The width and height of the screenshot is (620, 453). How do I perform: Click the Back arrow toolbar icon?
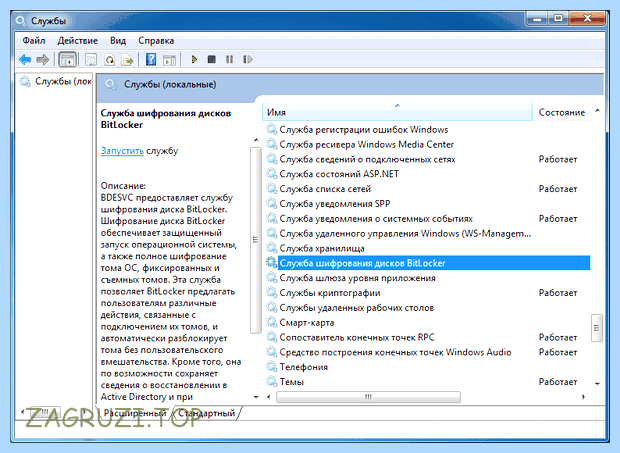click(x=25, y=60)
